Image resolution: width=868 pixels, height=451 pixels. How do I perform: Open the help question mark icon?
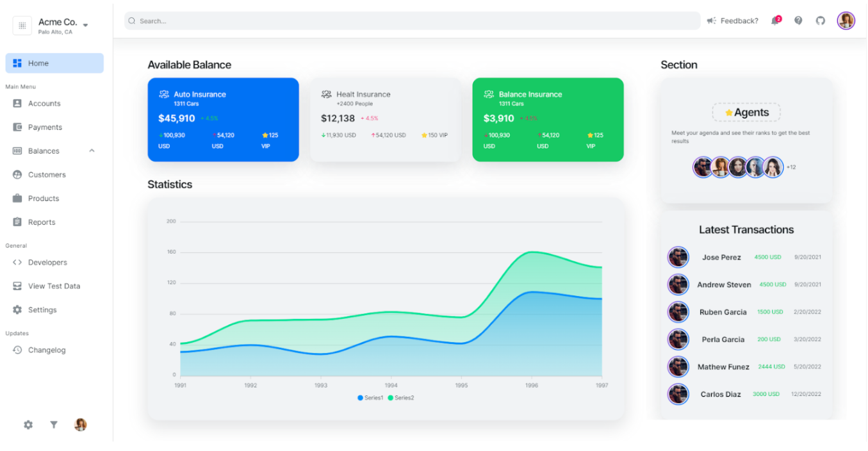[798, 20]
